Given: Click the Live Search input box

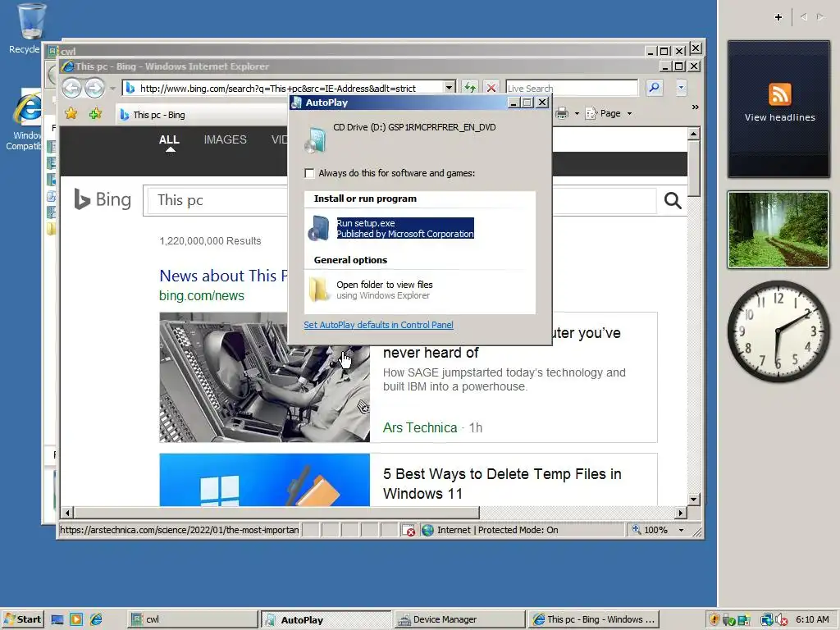Looking at the screenshot, I should pyautogui.click(x=572, y=88).
